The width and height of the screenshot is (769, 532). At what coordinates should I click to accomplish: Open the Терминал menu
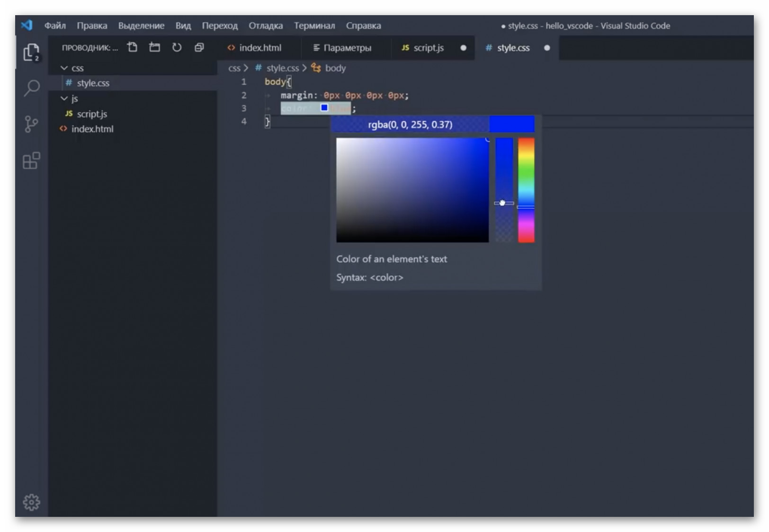pos(314,26)
